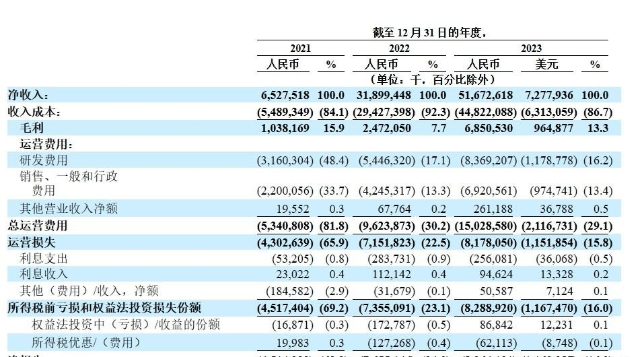Select the 利息收入 row label
Screen dimensions: 644x357
tap(44, 274)
